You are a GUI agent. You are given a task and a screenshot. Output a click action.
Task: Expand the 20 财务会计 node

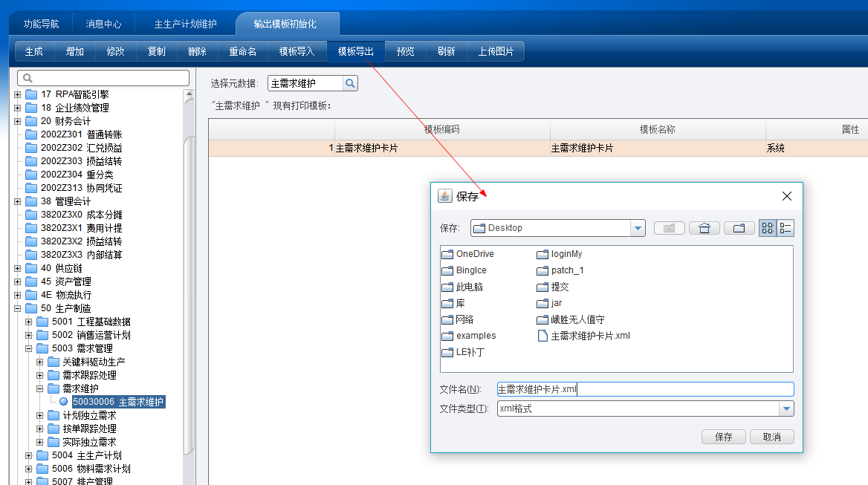click(x=18, y=121)
